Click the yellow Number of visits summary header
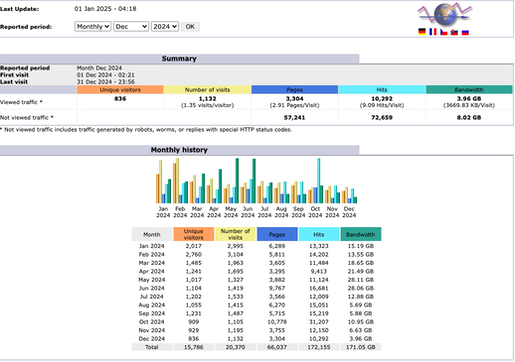Viewport: 515px width, 362px height. coord(207,90)
